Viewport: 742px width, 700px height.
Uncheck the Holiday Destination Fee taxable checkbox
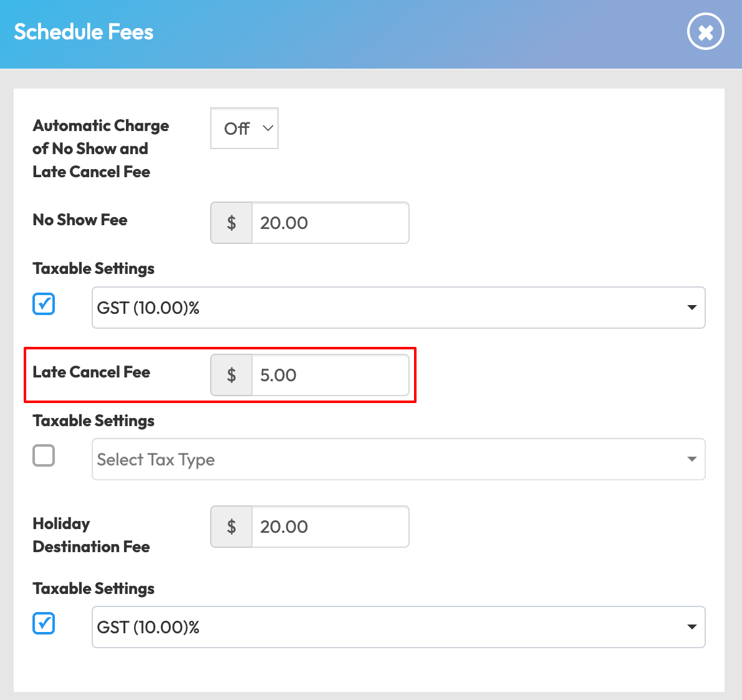[x=44, y=624]
